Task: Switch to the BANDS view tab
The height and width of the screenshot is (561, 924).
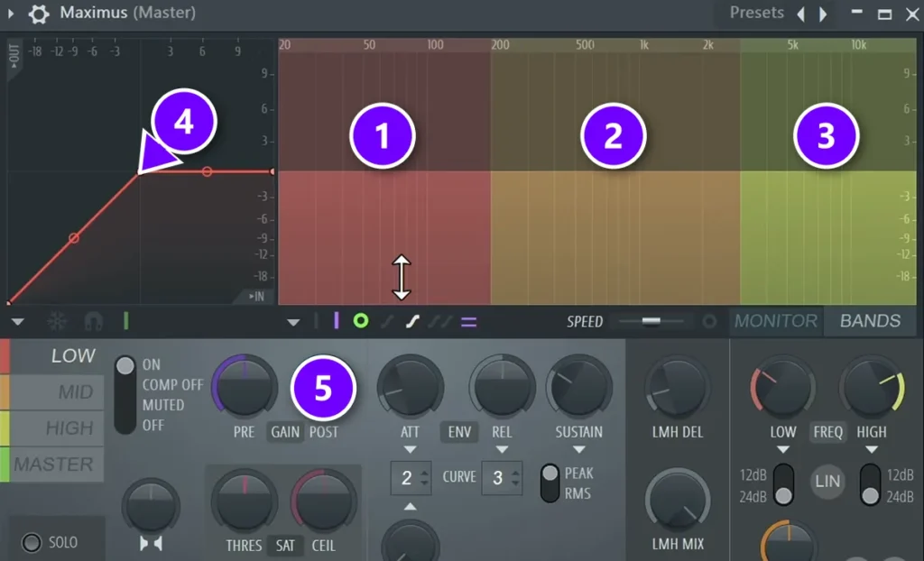Action: click(x=871, y=321)
